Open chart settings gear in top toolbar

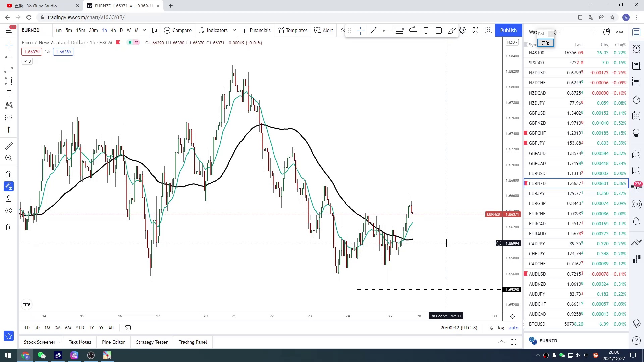tap(463, 30)
